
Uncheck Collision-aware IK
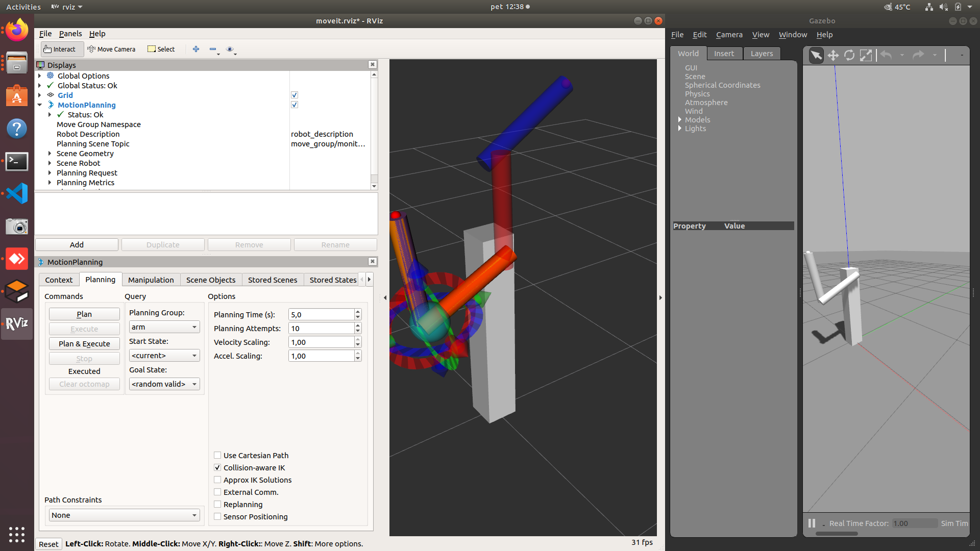click(x=217, y=467)
